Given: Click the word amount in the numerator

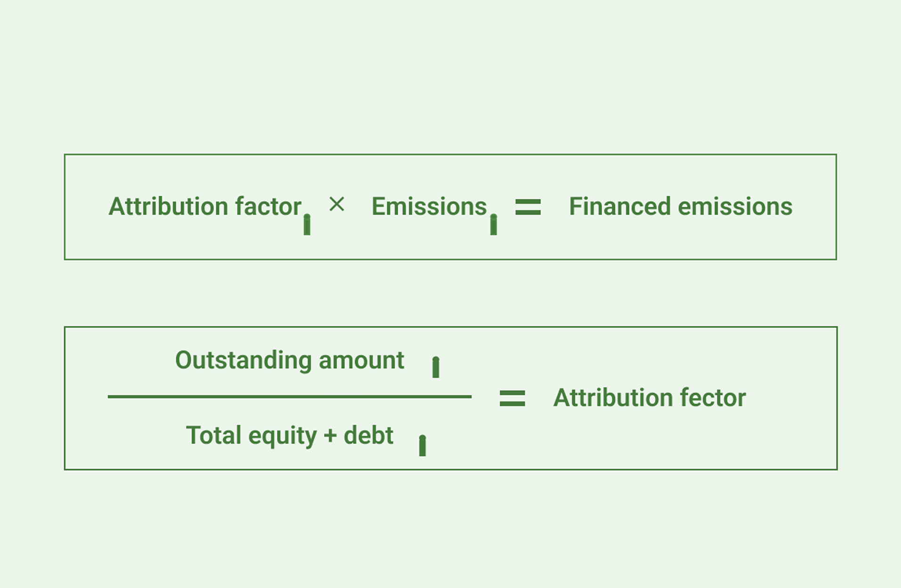Looking at the screenshot, I should point(361,360).
